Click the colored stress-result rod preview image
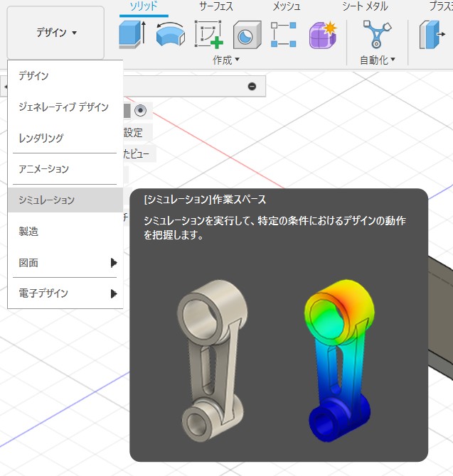Image resolution: width=453 pixels, height=476 pixels. pos(340,361)
